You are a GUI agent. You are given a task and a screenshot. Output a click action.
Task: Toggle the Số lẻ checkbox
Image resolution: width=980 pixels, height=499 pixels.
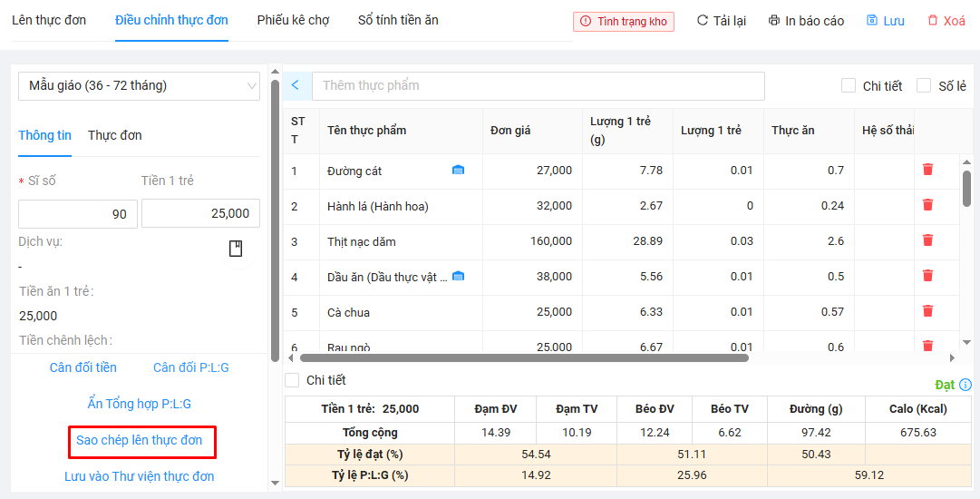pyautogui.click(x=924, y=85)
